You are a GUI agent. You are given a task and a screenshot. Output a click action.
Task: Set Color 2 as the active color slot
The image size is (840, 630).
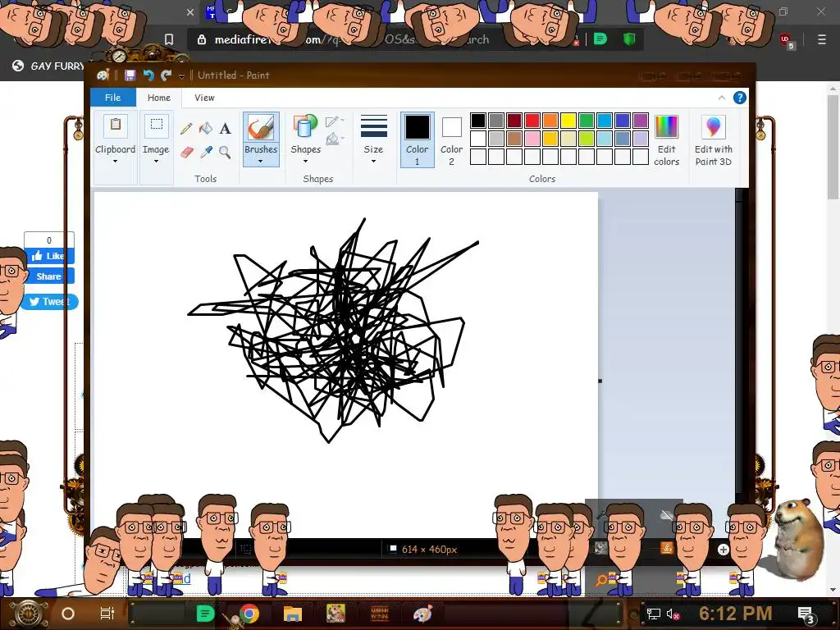click(452, 139)
